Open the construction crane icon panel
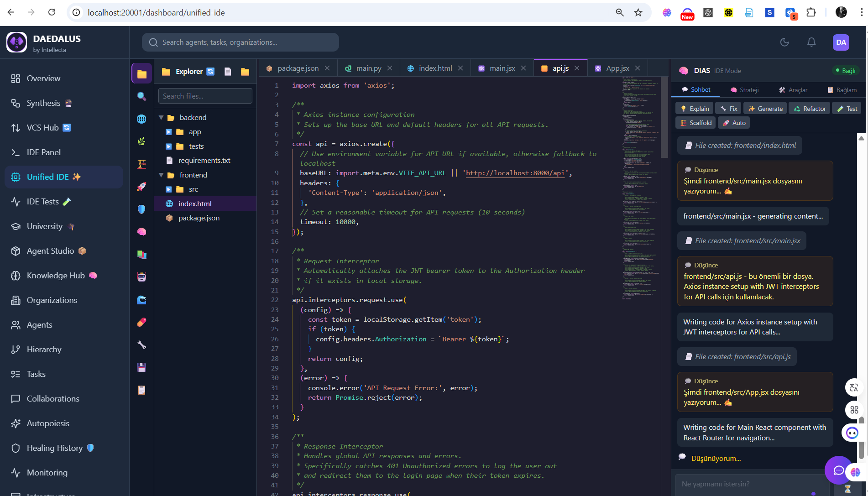Viewport: 868px width, 496px height. (141, 164)
